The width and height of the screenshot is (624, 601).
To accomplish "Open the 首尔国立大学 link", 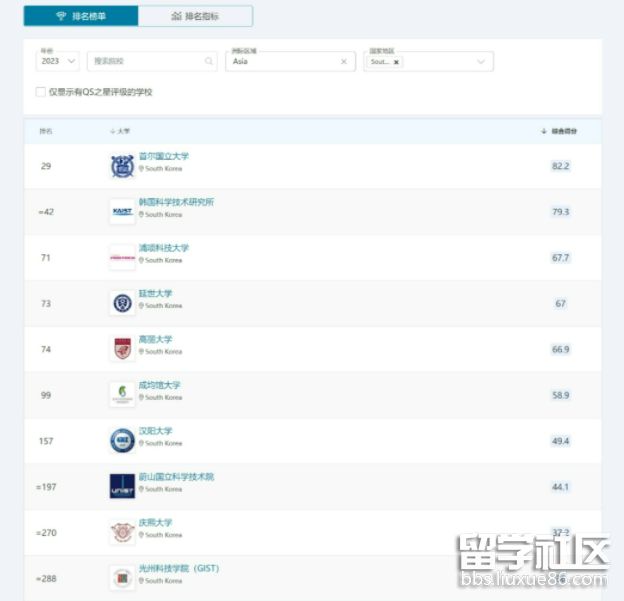I will 164,156.
